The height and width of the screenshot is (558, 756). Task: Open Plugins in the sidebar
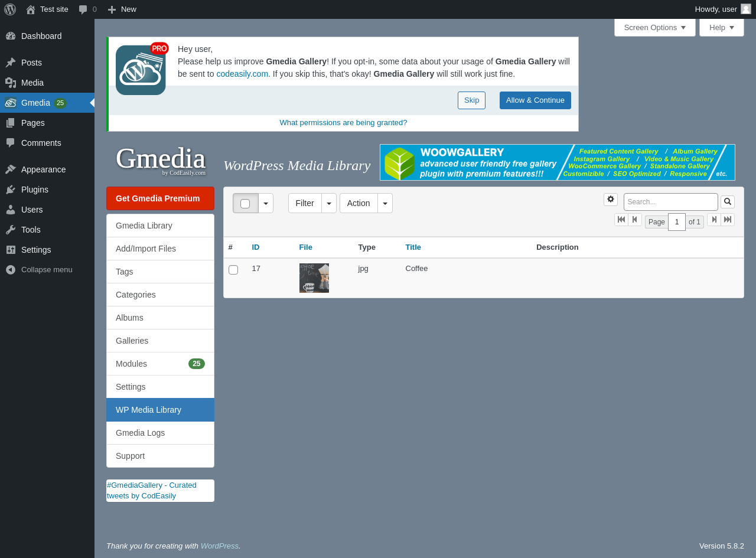[47, 190]
